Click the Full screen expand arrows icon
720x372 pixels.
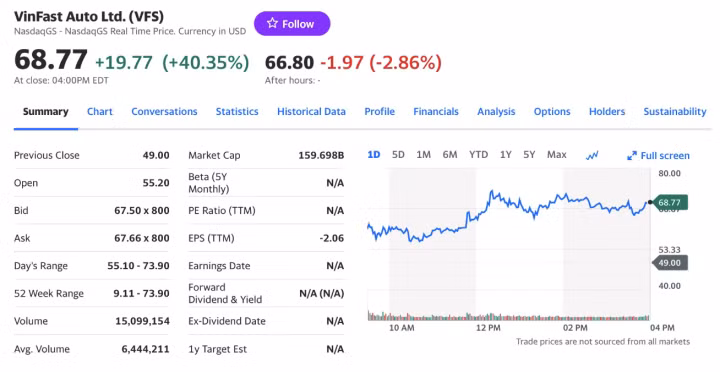(x=632, y=156)
